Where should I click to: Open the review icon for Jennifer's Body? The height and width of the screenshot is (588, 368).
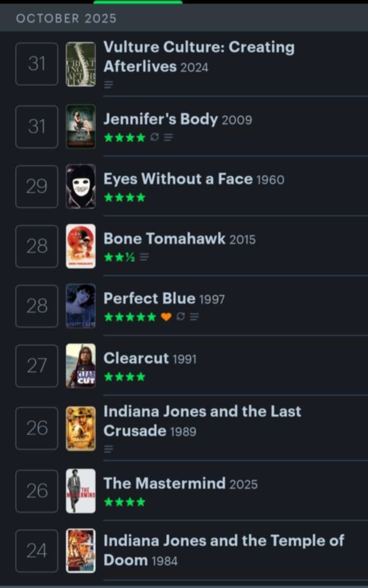tap(168, 137)
